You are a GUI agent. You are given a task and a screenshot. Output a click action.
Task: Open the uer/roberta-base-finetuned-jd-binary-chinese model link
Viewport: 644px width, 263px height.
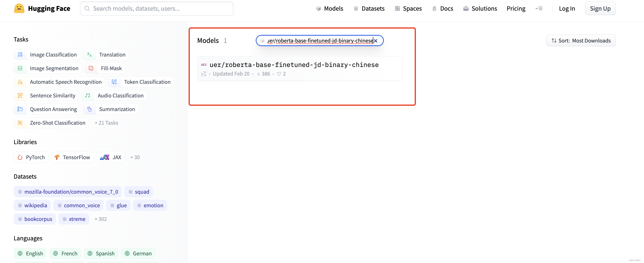294,65
